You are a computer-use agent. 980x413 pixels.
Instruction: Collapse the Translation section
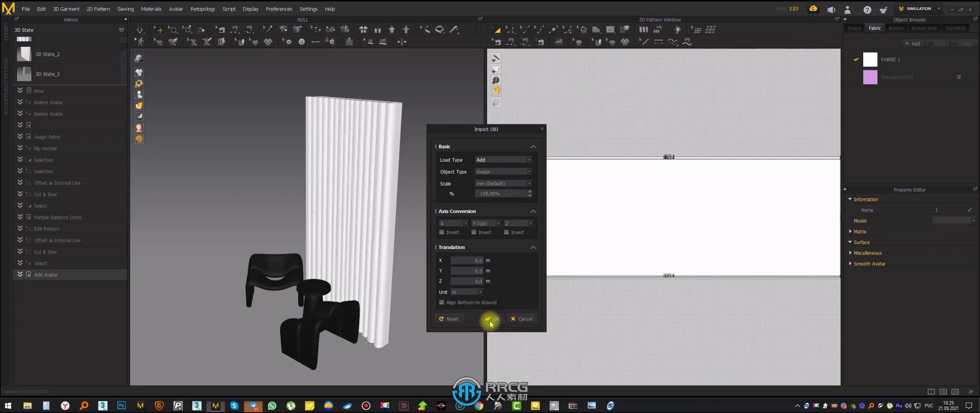pyautogui.click(x=534, y=247)
